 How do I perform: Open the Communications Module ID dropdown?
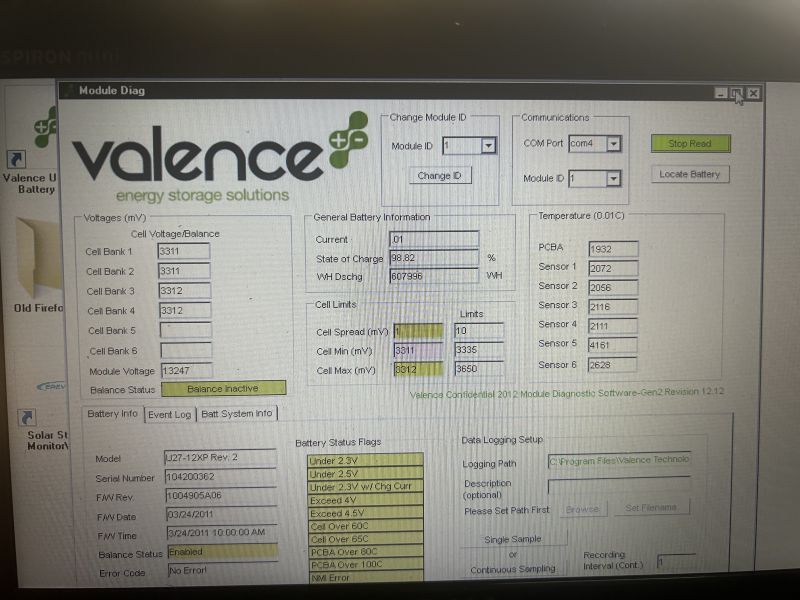click(x=614, y=179)
